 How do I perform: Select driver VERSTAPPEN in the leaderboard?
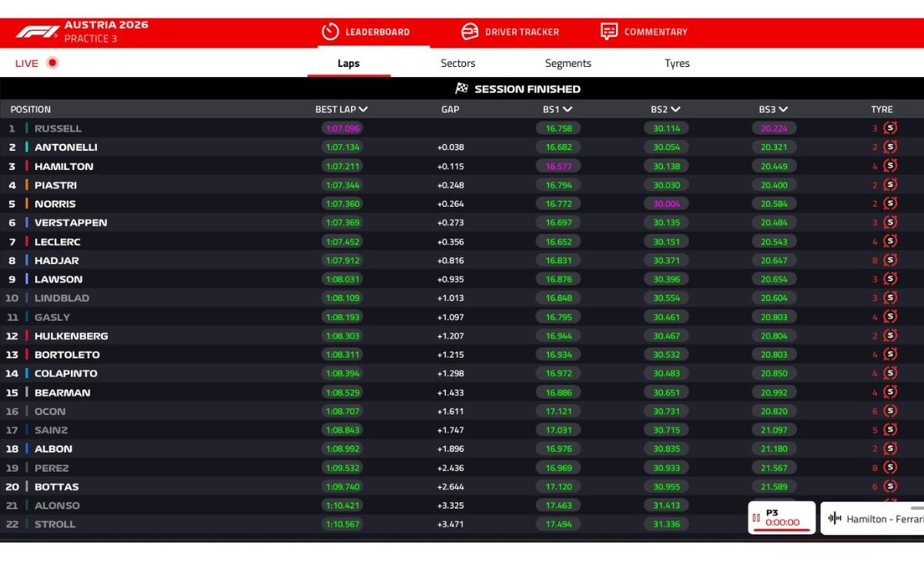[71, 222]
